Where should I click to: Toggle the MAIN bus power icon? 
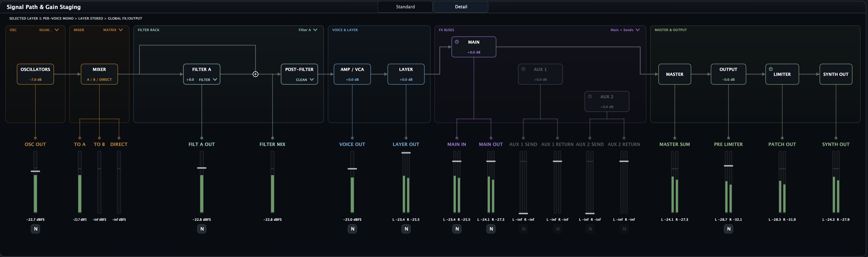point(457,42)
